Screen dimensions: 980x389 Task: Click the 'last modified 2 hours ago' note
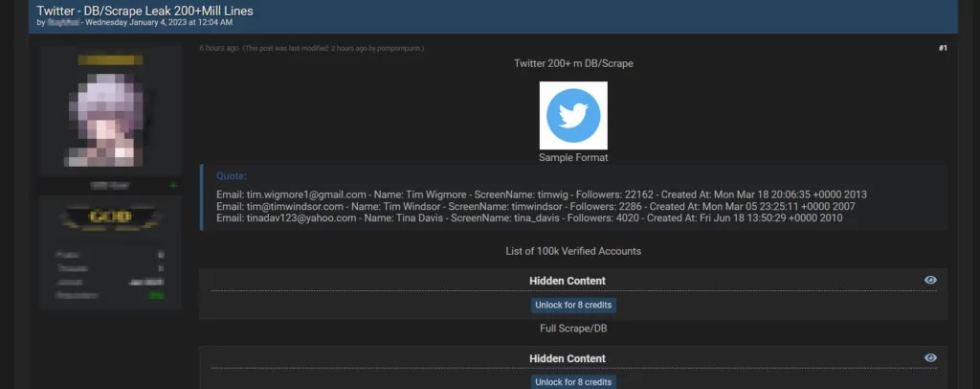(333, 48)
